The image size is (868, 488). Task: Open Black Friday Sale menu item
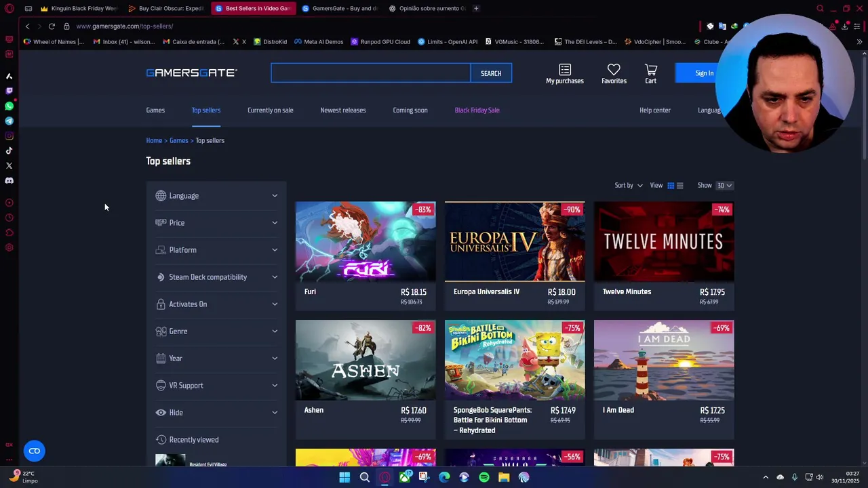[x=477, y=110]
